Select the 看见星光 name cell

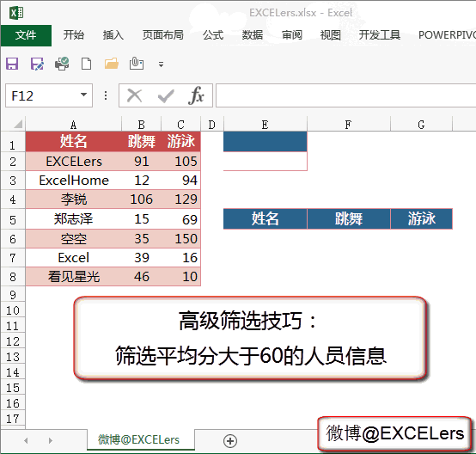74,276
